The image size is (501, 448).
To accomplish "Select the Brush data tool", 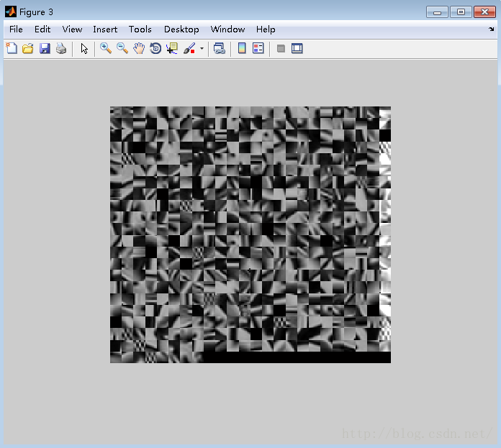I will 189,48.
